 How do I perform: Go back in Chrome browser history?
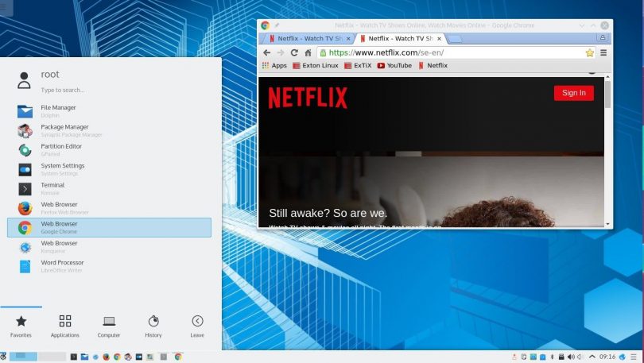(267, 52)
